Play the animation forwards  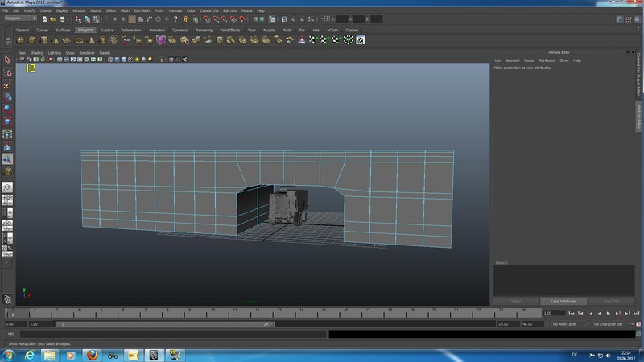click(609, 313)
